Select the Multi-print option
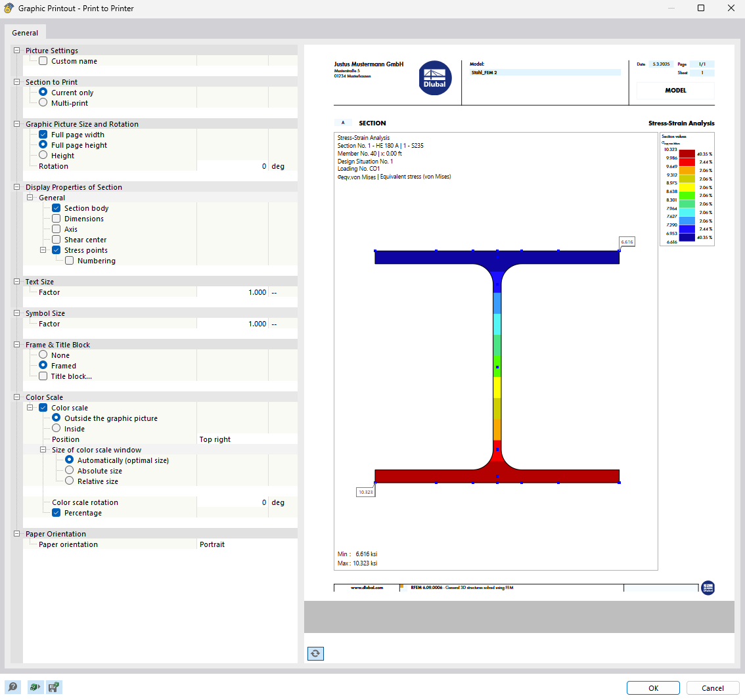This screenshot has width=745, height=700. coord(43,102)
